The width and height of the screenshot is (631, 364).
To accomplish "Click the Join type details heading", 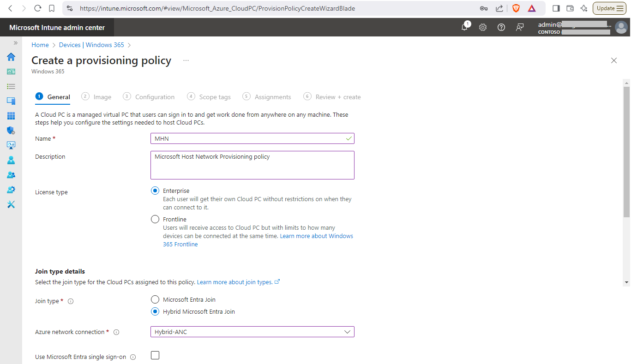I will [x=60, y=271].
